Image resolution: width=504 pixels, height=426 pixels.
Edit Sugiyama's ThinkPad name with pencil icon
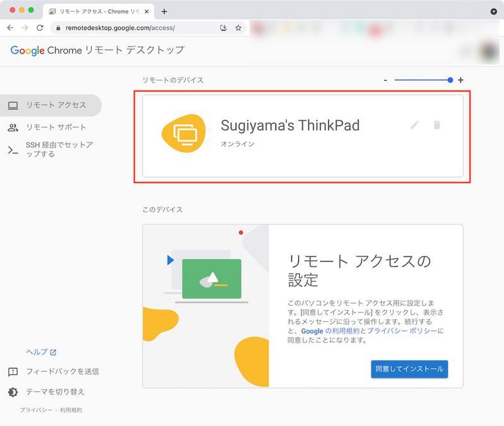(414, 125)
